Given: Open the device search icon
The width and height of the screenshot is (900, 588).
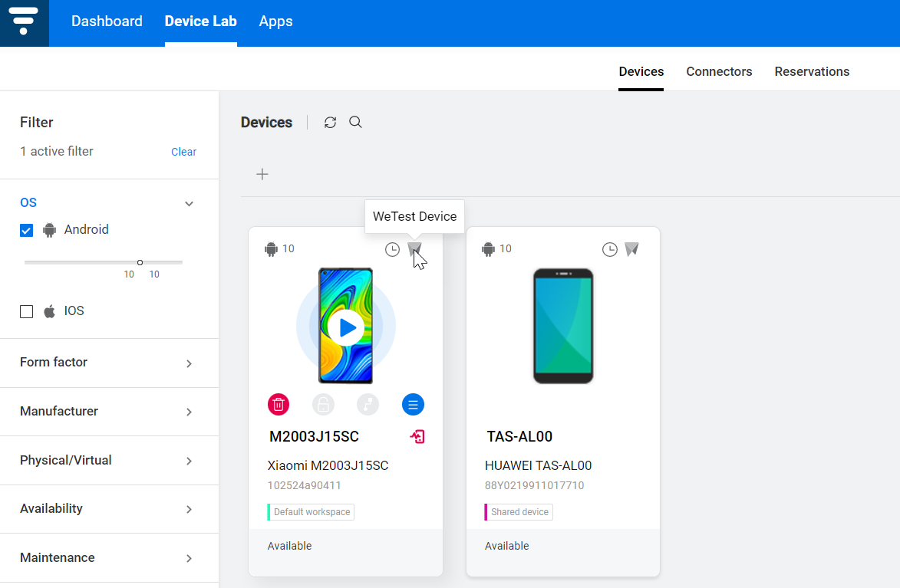Looking at the screenshot, I should pyautogui.click(x=355, y=123).
